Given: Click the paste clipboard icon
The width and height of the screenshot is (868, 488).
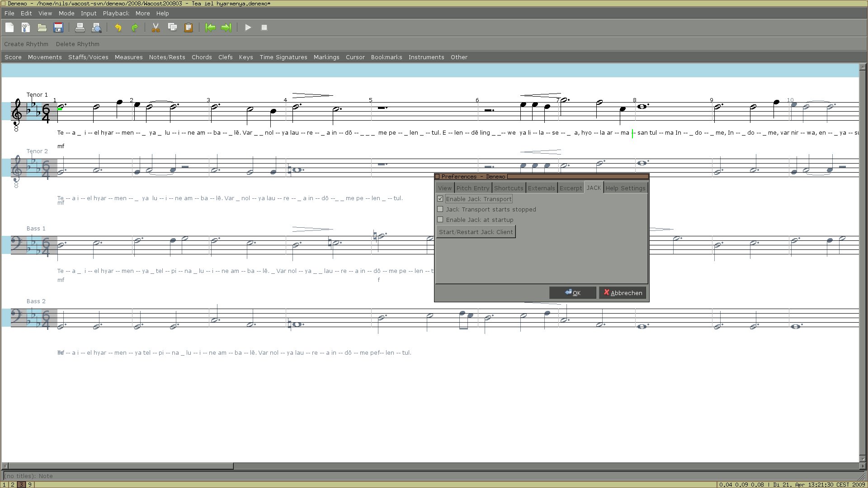Looking at the screenshot, I should pyautogui.click(x=189, y=28).
